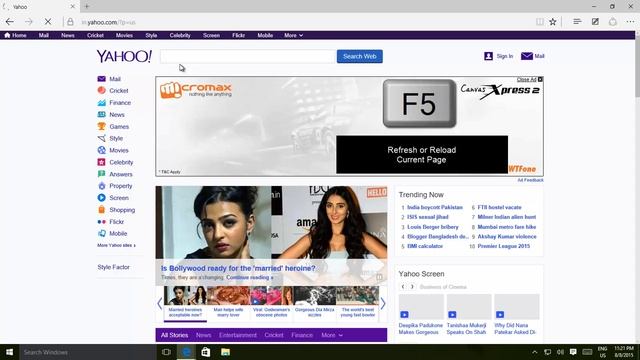Close the Micromax ad

(529, 80)
